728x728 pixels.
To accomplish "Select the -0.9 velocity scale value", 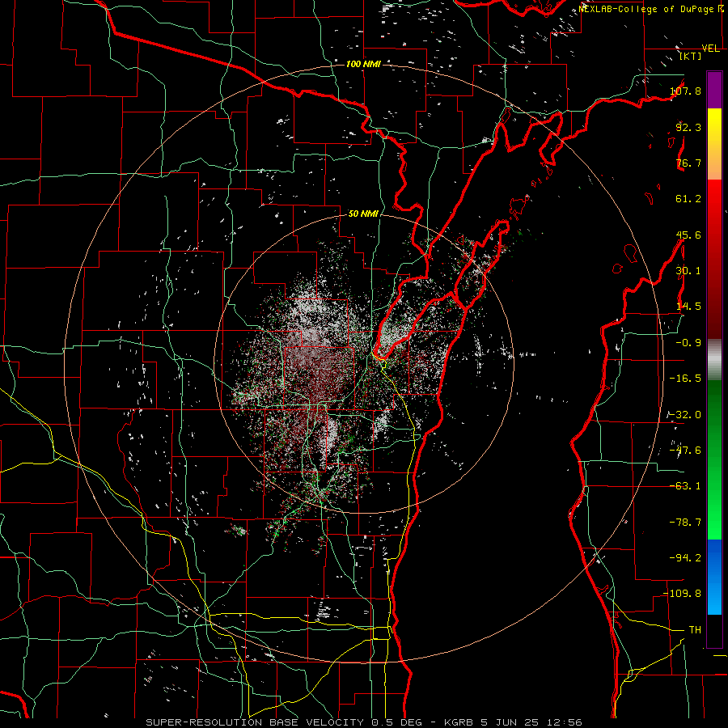I will [688, 343].
